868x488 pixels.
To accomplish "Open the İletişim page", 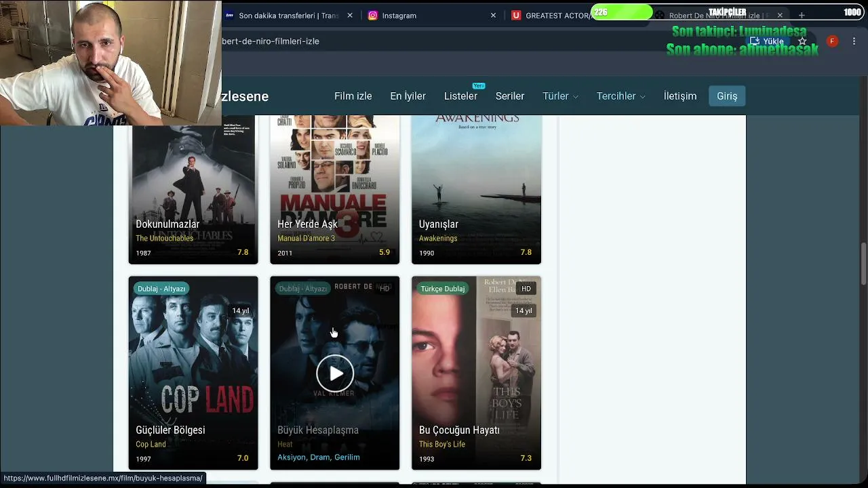I will 680,96.
